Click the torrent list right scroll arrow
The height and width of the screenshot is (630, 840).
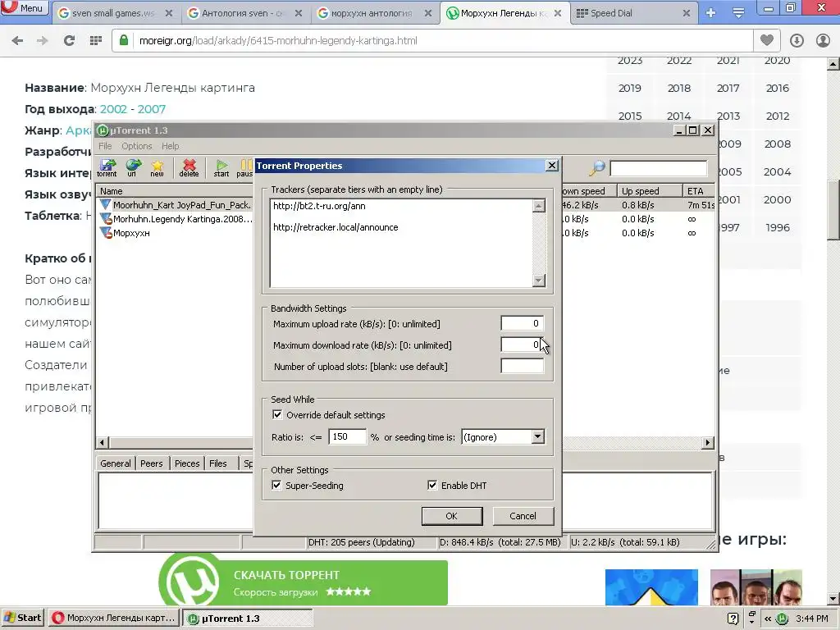[x=708, y=442]
